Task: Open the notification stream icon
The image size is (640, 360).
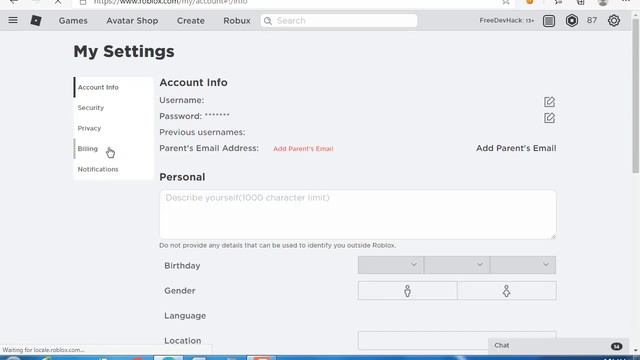Action: pos(549,21)
